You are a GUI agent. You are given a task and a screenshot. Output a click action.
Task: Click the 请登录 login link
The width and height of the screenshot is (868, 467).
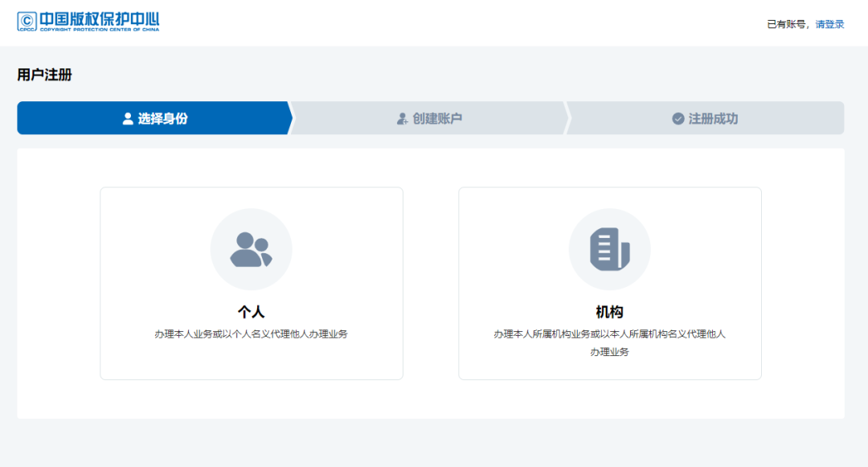coord(829,23)
